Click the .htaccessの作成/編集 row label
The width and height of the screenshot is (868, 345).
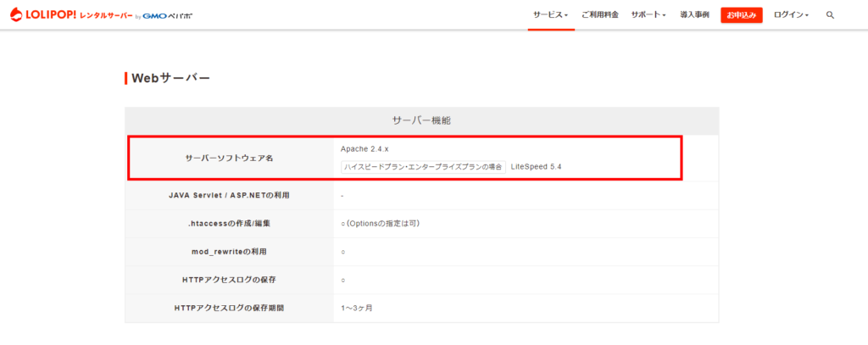229,224
